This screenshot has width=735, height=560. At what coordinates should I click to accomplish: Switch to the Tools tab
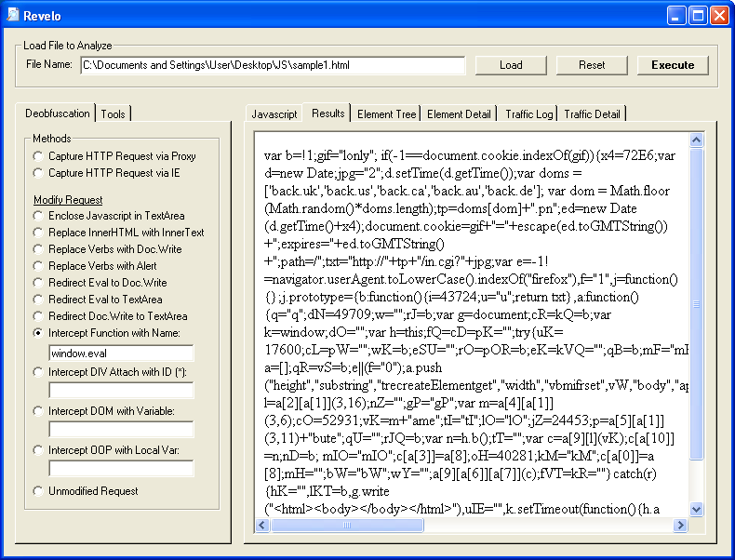(114, 113)
